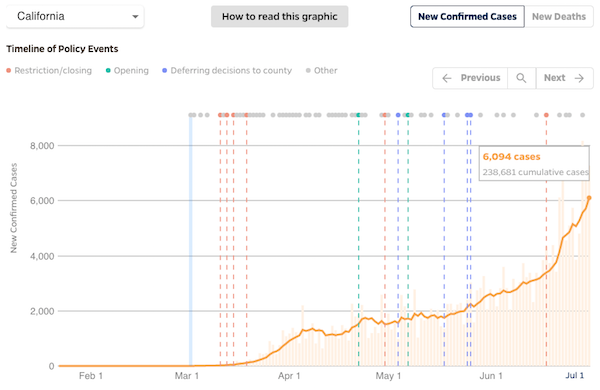600x390 pixels.
Task: Click the green dot in early May
Action: tap(408, 115)
